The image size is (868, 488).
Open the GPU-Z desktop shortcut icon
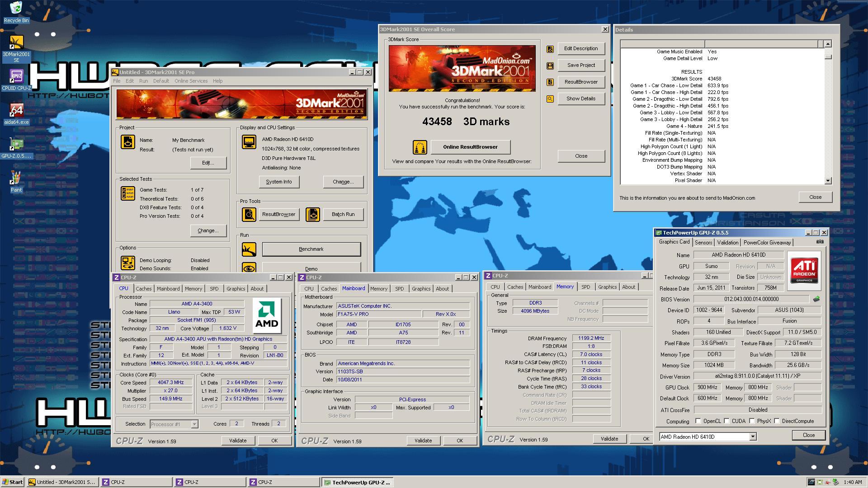17,148
